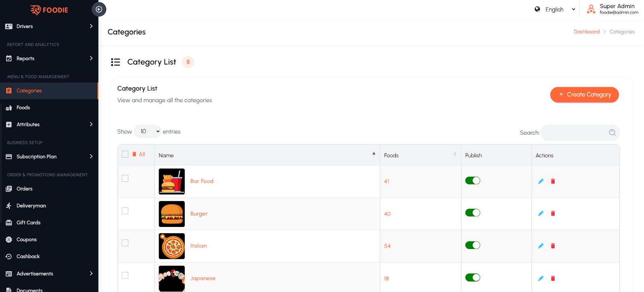The image size is (644, 292).
Task: Click the Italian pizza thumbnail image
Action: point(172,246)
